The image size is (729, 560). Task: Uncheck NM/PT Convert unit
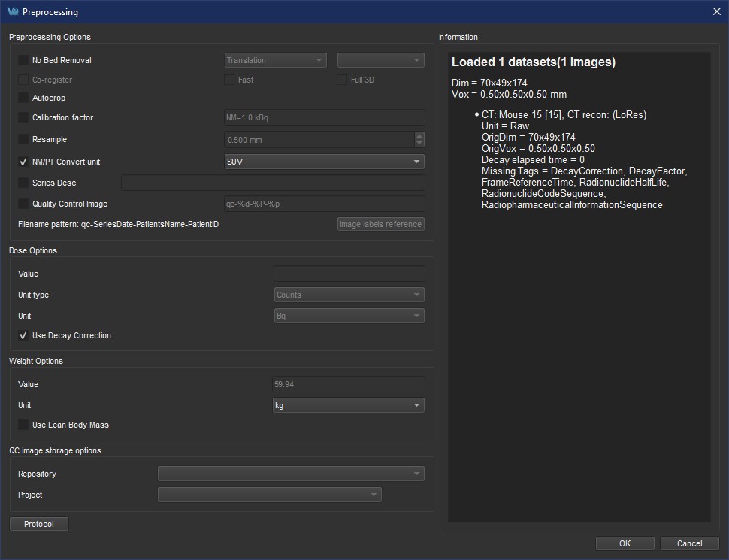22,161
